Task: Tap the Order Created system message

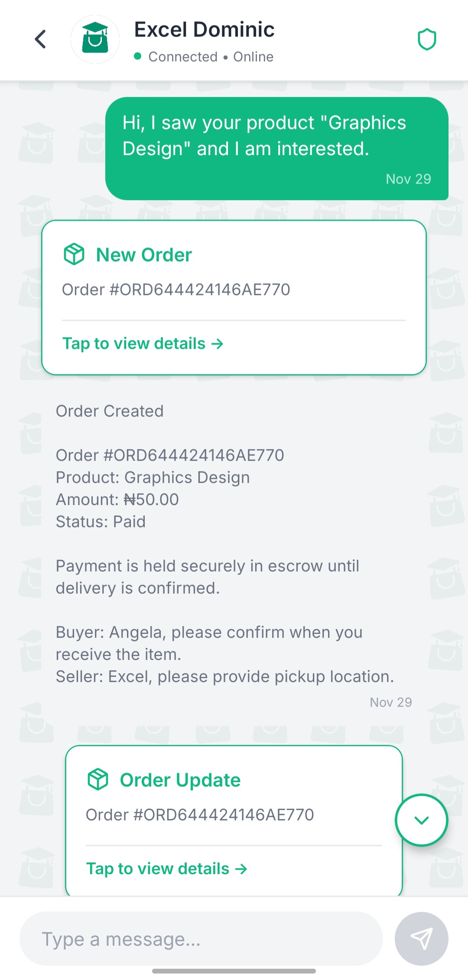Action: coord(109,411)
